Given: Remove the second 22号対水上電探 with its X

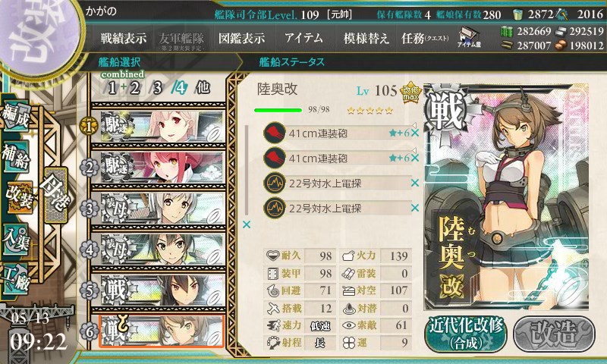Looking at the screenshot, I should pyautogui.click(x=414, y=208).
